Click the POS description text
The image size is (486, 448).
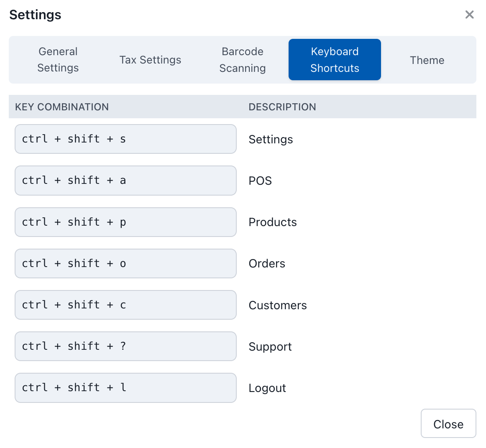tap(260, 181)
